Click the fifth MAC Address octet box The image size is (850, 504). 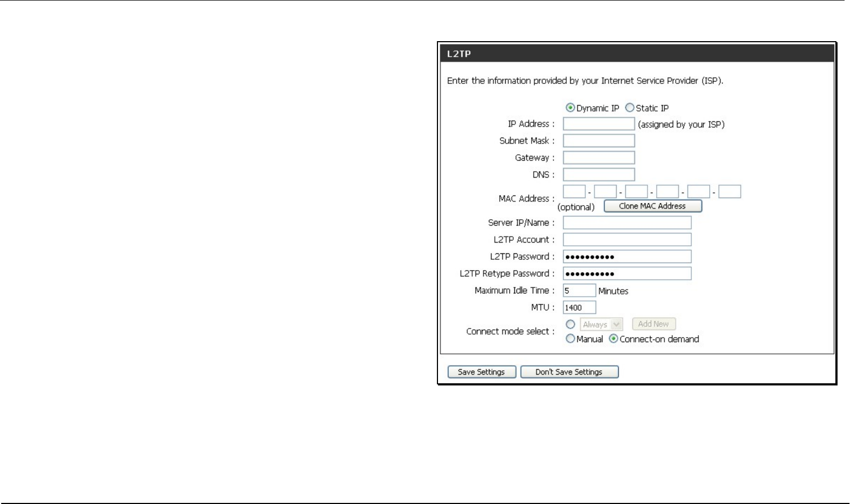(698, 192)
